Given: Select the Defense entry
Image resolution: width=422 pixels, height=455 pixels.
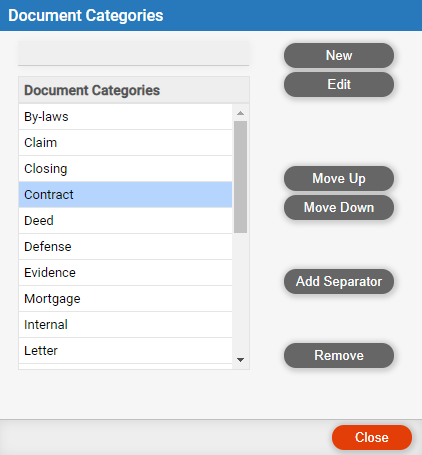Looking at the screenshot, I should (125, 247).
